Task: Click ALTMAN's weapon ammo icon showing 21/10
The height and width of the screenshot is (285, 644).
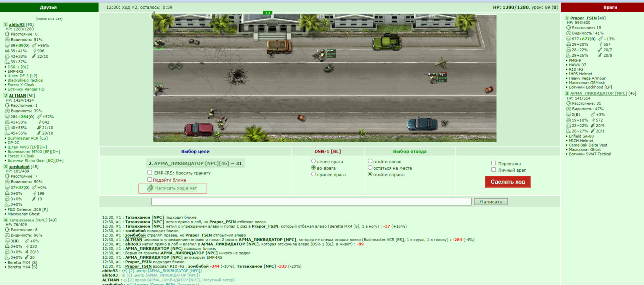Action: (x=39, y=127)
